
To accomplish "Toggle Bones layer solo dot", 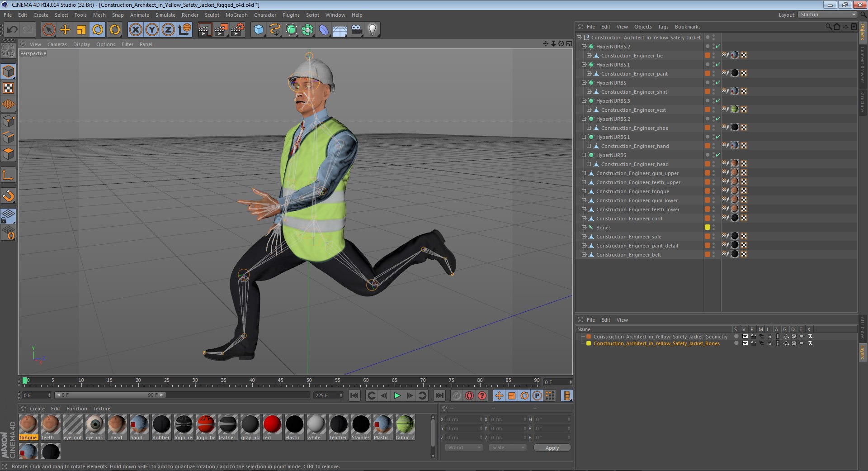I will [x=736, y=343].
